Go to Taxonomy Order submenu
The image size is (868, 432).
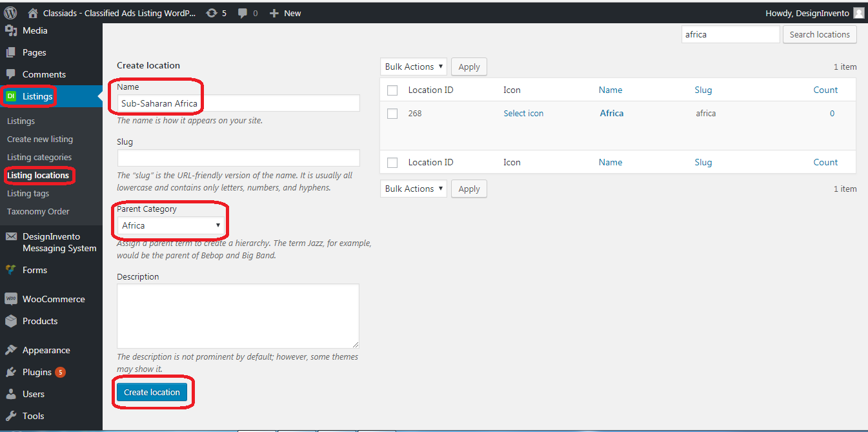pos(38,211)
